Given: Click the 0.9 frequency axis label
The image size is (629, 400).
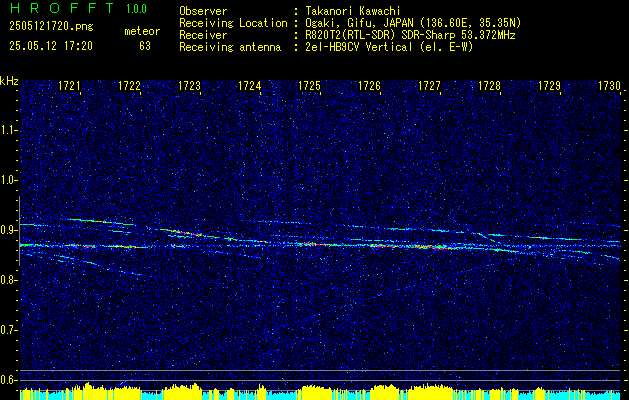Looking at the screenshot, I should tap(7, 230).
